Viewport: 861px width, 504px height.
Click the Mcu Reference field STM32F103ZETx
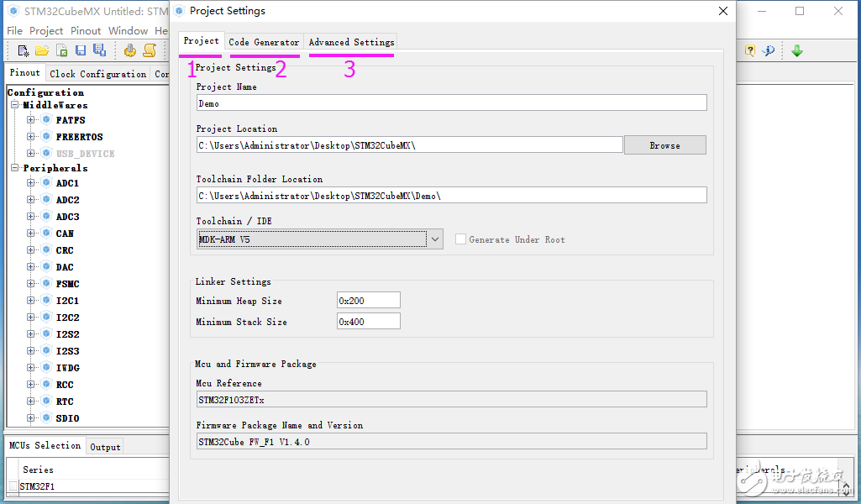point(451,399)
